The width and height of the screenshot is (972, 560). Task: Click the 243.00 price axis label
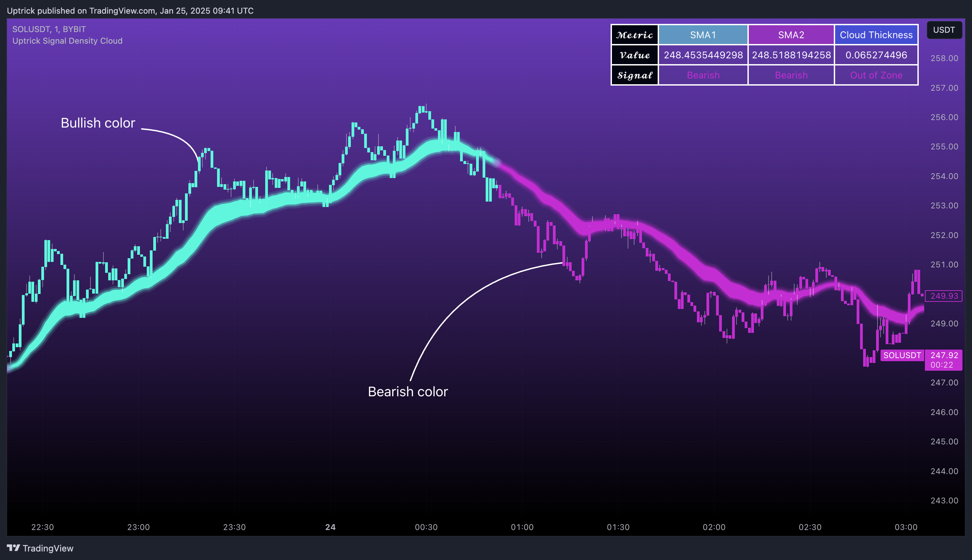pos(944,500)
